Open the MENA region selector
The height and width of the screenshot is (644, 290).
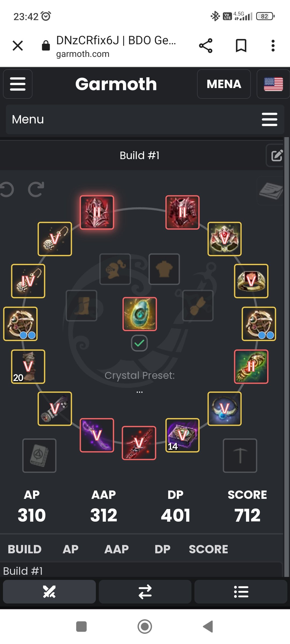click(x=224, y=84)
